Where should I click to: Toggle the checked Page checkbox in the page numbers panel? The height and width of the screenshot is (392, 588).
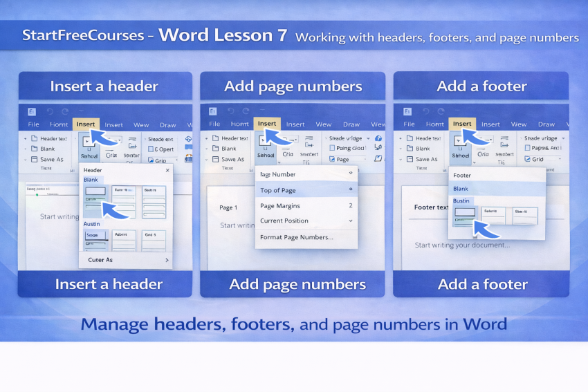point(332,159)
